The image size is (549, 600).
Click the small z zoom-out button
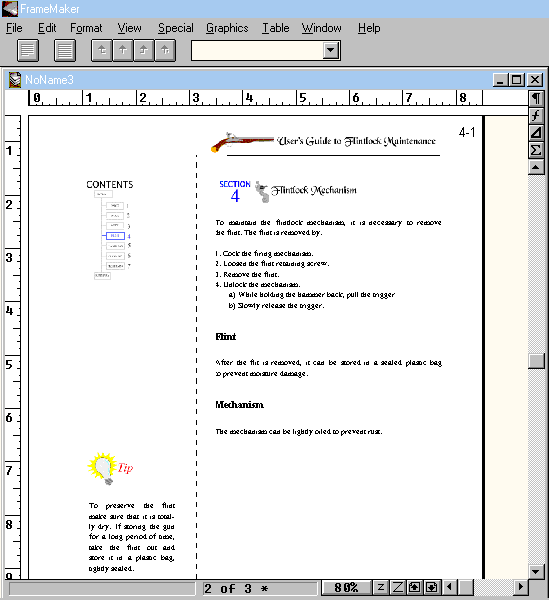[x=380, y=587]
